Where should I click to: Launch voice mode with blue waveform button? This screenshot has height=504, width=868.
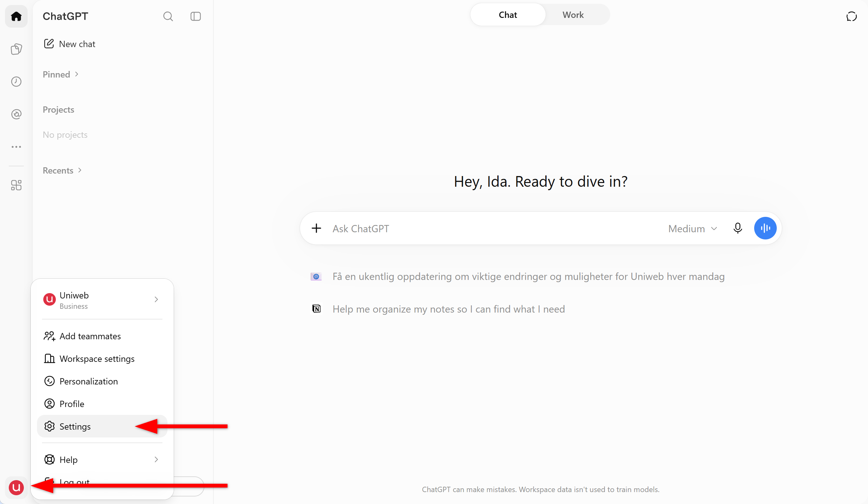[x=765, y=228]
